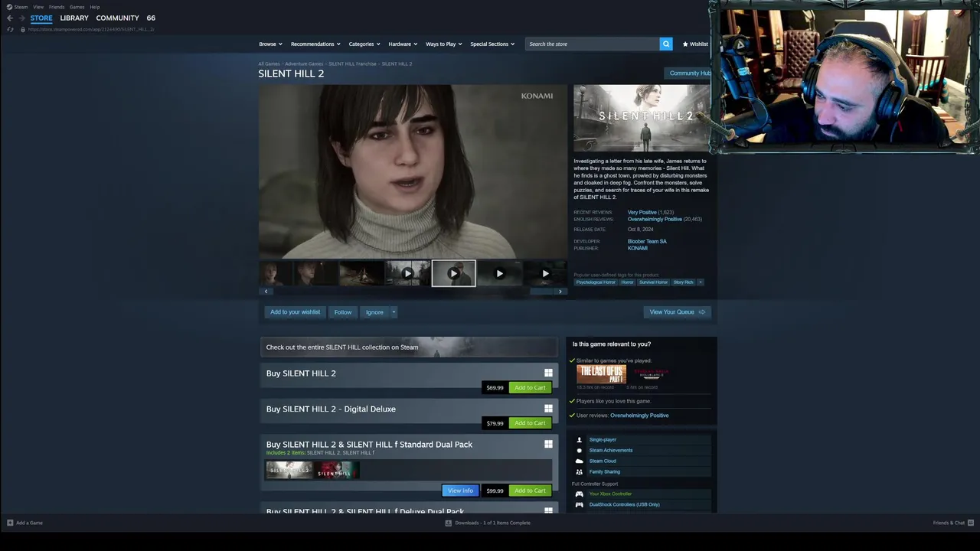
Task: Open the Friends menu
Action: [57, 7]
